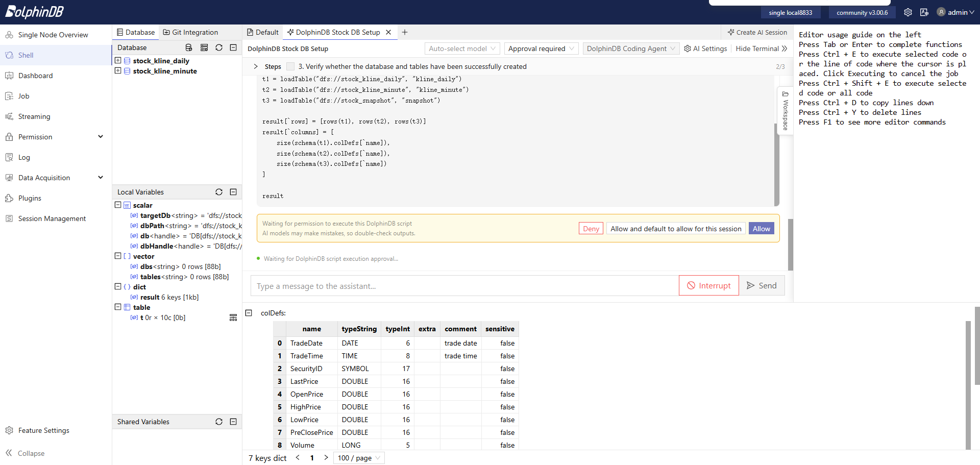Collapse the vector variables group
The height and width of the screenshot is (465, 980).
118,256
